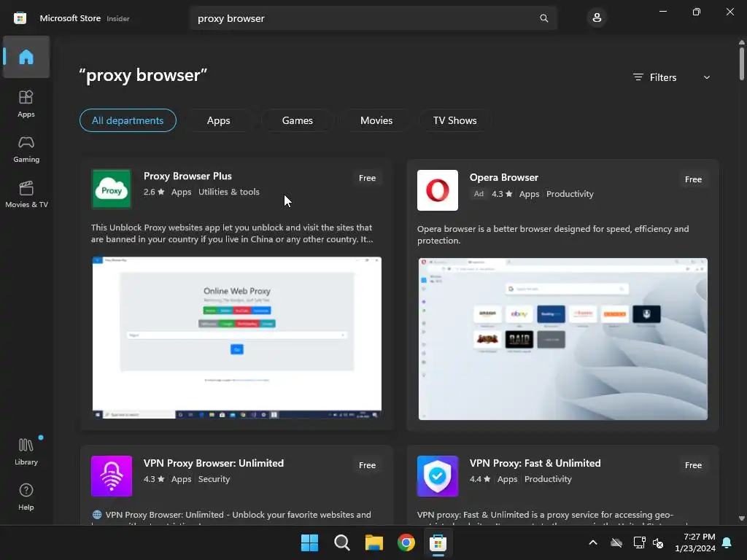This screenshot has height=560, width=747.
Task: Click the Ad badge on Opera Browser
Action: 479,194
